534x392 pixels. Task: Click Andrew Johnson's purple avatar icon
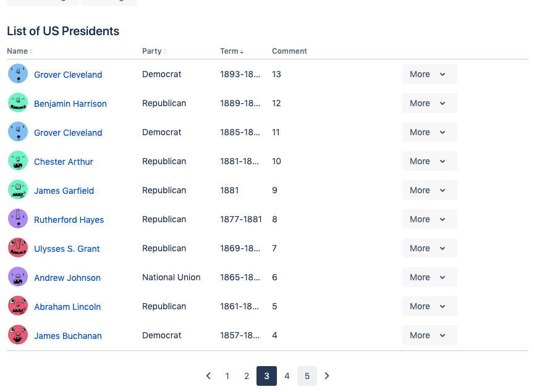pyautogui.click(x=18, y=277)
